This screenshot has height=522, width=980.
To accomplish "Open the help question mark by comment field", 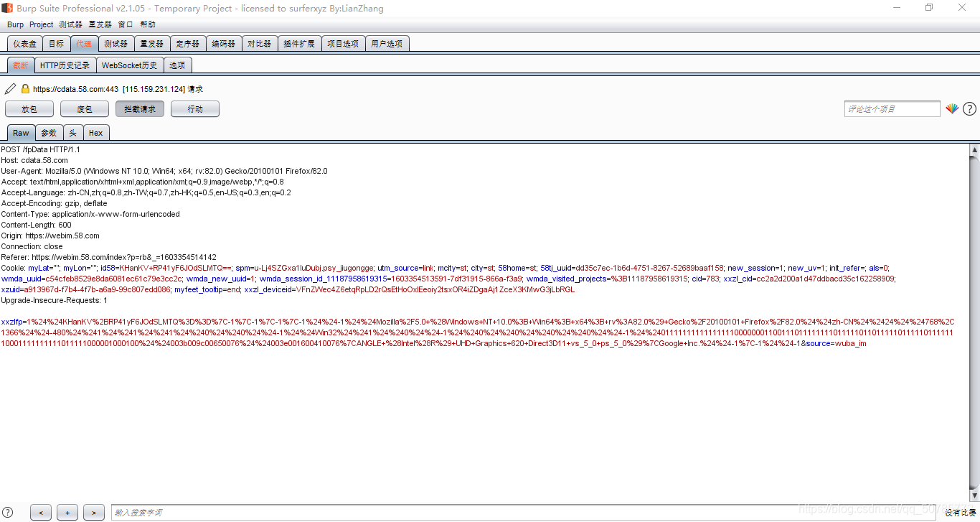I will click(969, 109).
